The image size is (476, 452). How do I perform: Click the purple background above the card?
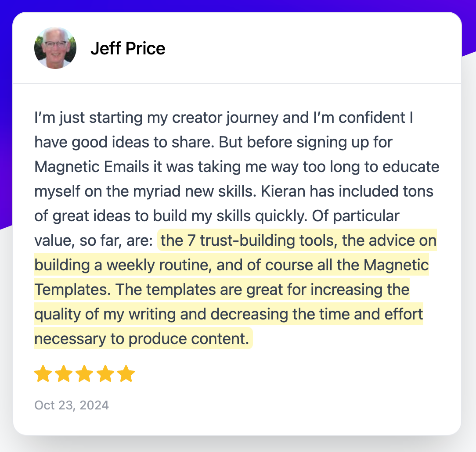(237, 5)
